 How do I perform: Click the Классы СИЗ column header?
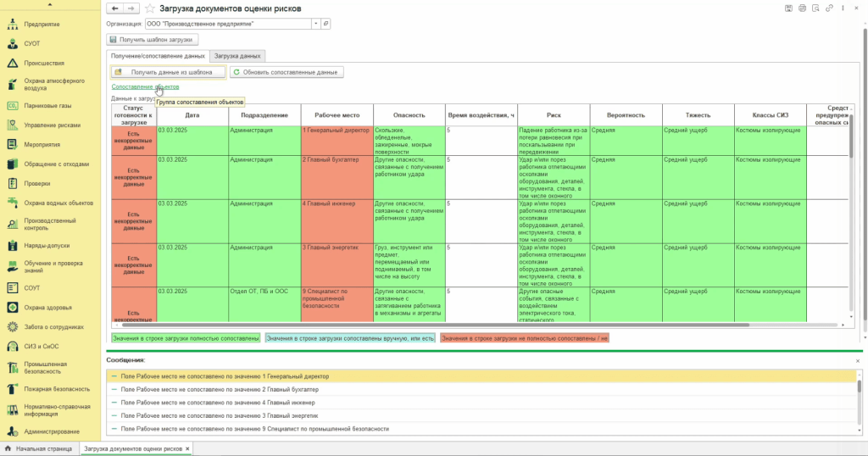[x=770, y=115]
